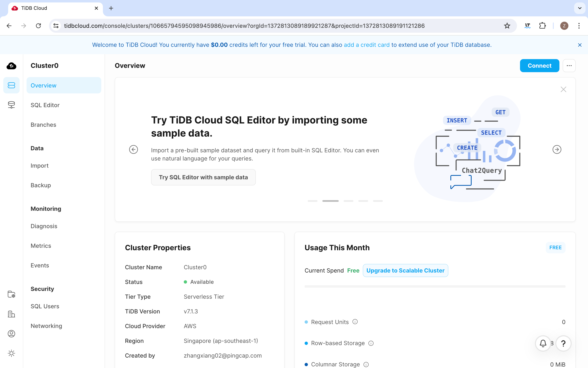Click the translate extension icon in toolbar
Screen dimensions: 588x368
click(x=528, y=26)
